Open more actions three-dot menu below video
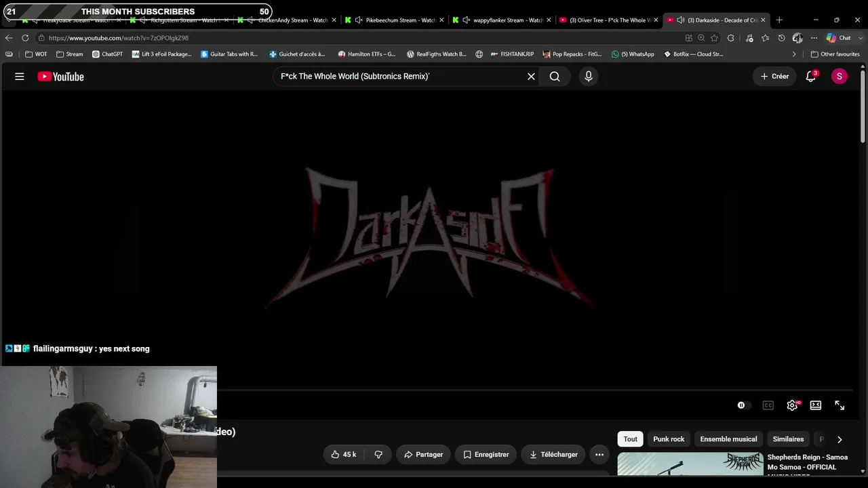Viewport: 868px width, 488px height. [599, 455]
